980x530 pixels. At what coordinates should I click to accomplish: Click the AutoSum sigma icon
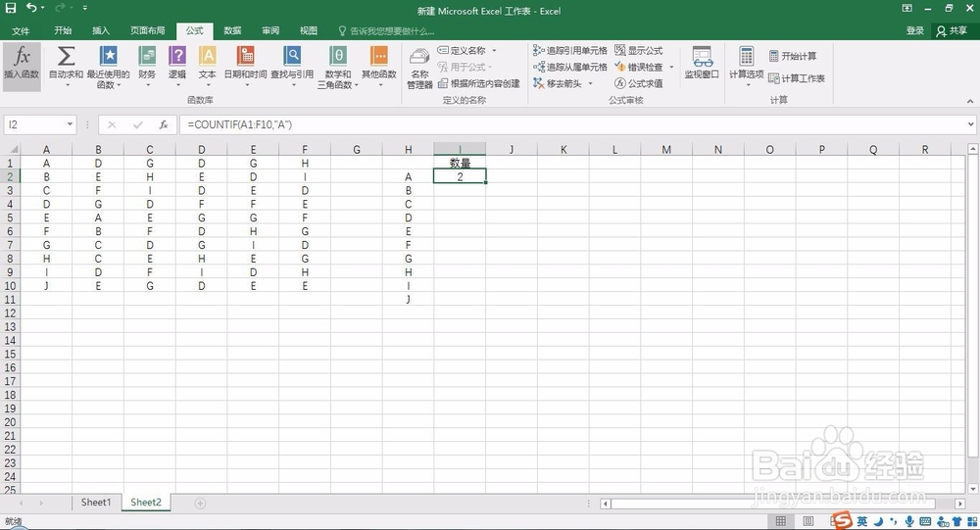(x=66, y=67)
